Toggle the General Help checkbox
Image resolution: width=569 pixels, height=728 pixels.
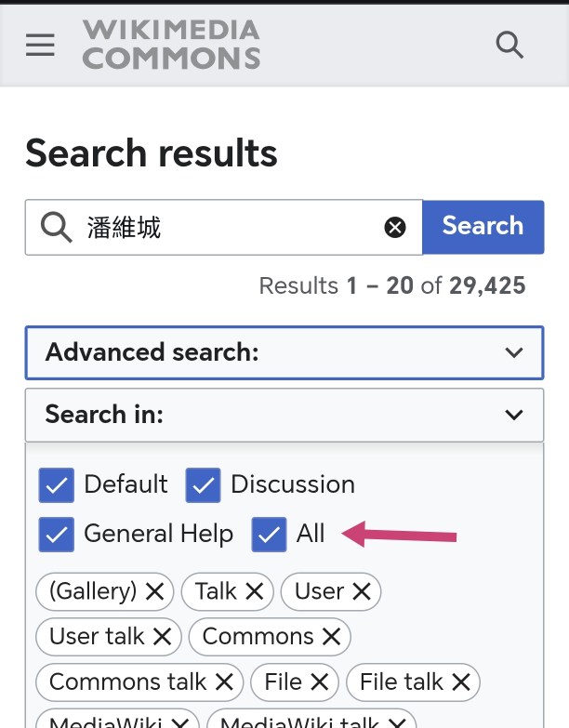[56, 535]
